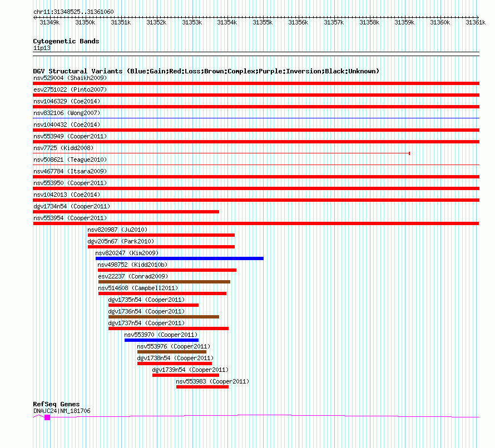The width and height of the screenshot is (495, 448).
Task: Click the 31358k ruler tick label
Action: click(369, 22)
